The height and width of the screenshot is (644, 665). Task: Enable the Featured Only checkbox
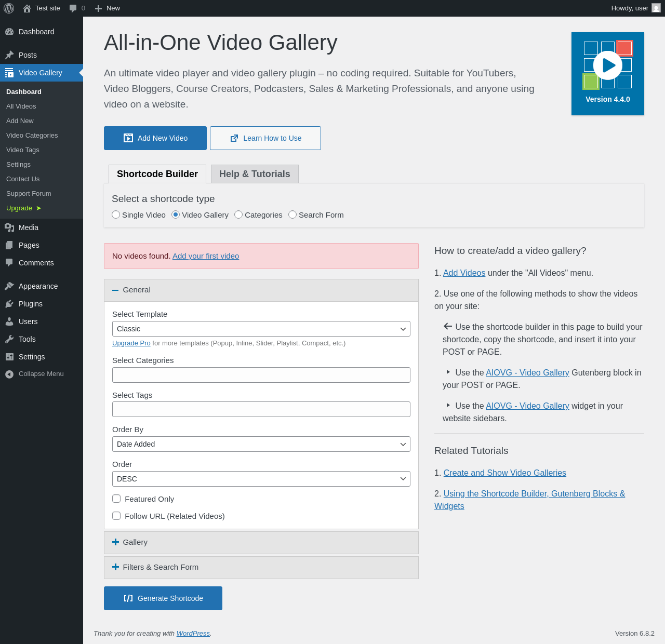tap(116, 499)
